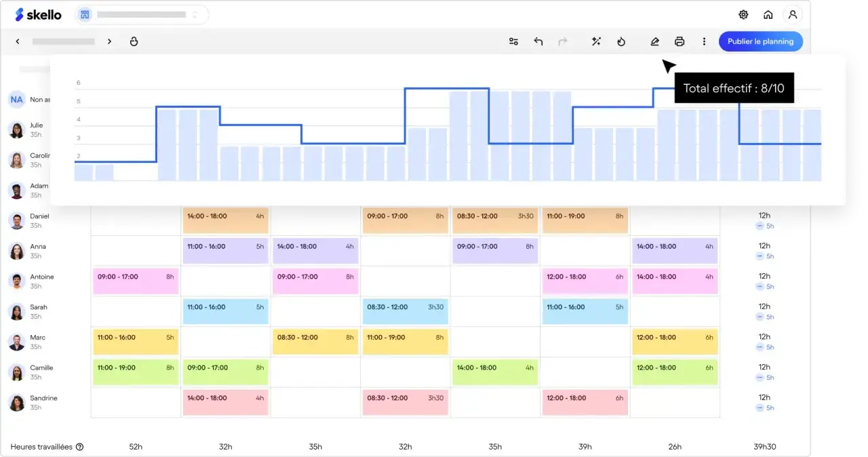Screen dimensions: 868x457
Task: Open Sarah's employee name
Action: 39,307
